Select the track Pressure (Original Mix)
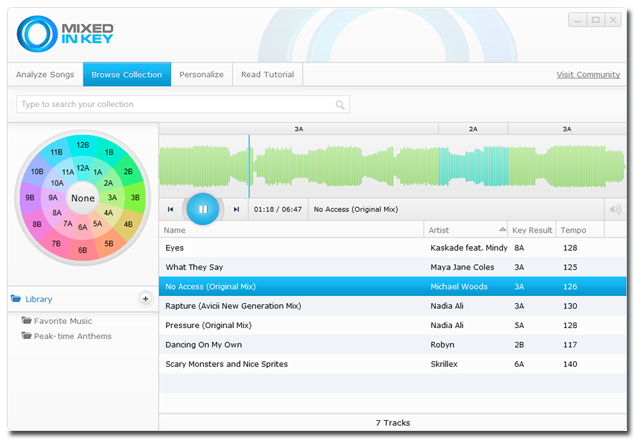Image resolution: width=634 pixels, height=441 pixels. click(393, 325)
